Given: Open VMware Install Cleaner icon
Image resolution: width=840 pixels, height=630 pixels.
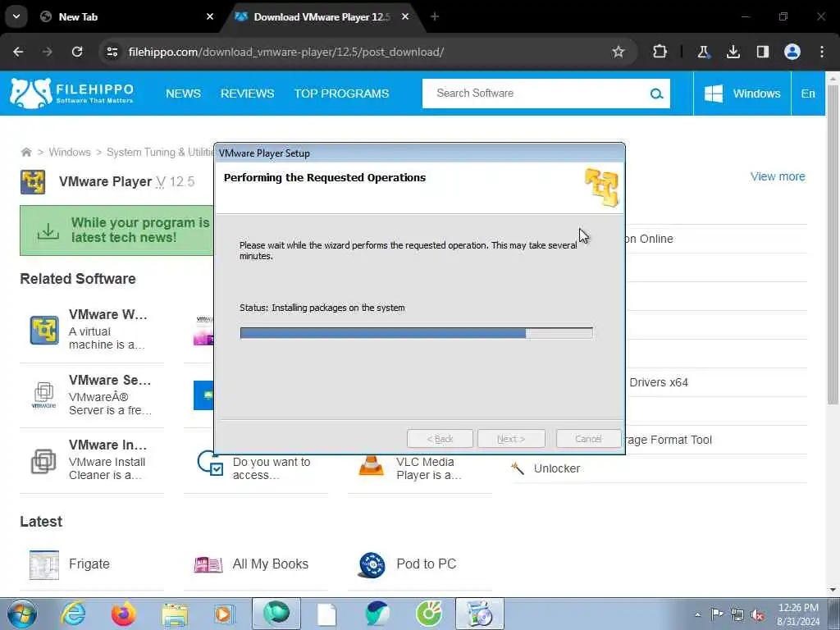Looking at the screenshot, I should pos(43,461).
